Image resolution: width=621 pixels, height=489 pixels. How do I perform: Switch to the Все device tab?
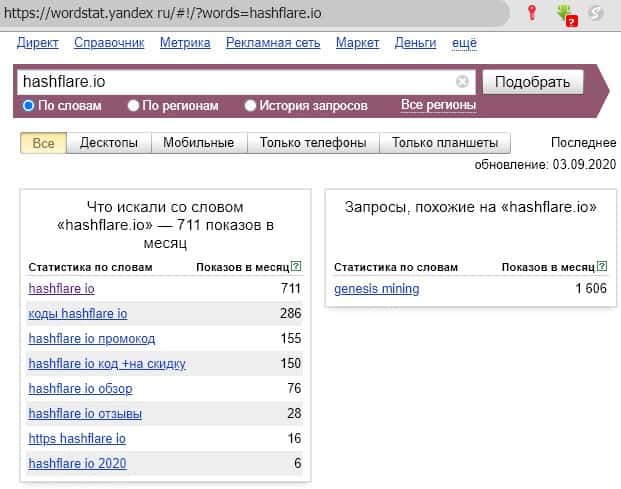pos(44,143)
